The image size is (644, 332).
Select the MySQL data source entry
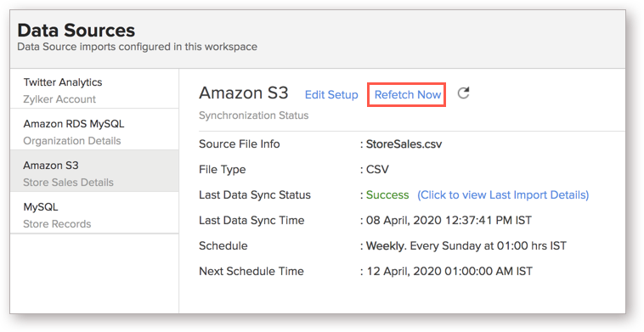94,213
